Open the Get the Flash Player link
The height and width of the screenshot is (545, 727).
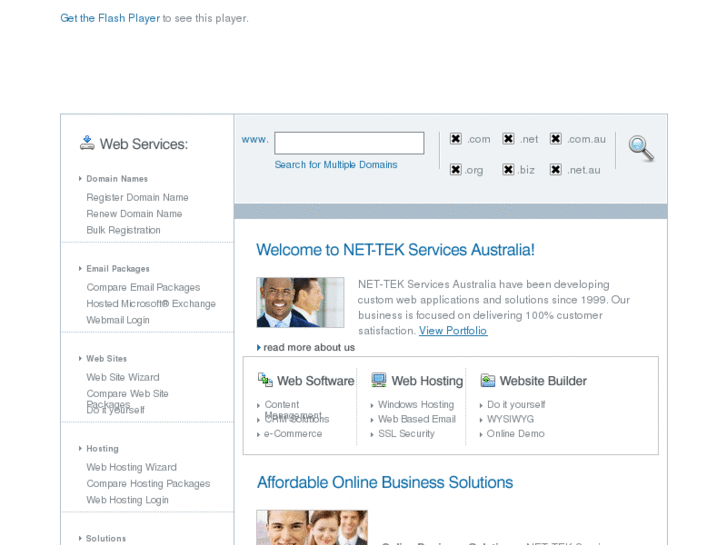(x=110, y=18)
